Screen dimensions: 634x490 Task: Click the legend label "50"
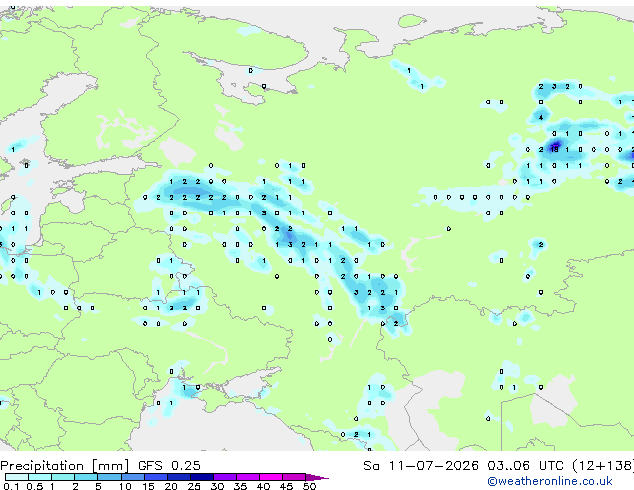(310, 486)
